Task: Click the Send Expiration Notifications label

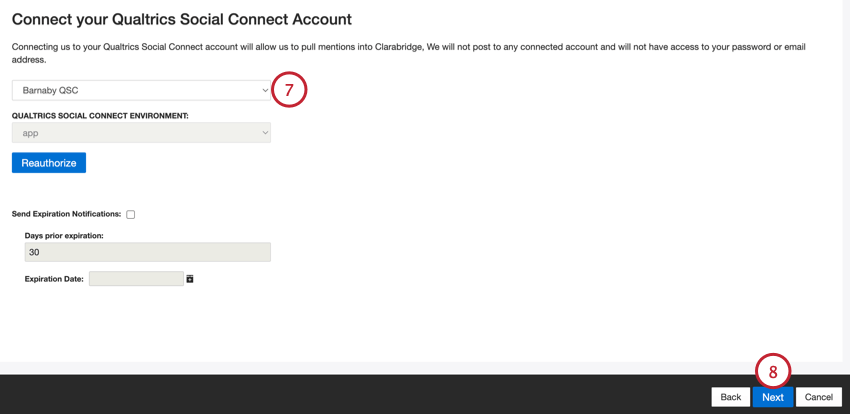Action: coord(66,214)
